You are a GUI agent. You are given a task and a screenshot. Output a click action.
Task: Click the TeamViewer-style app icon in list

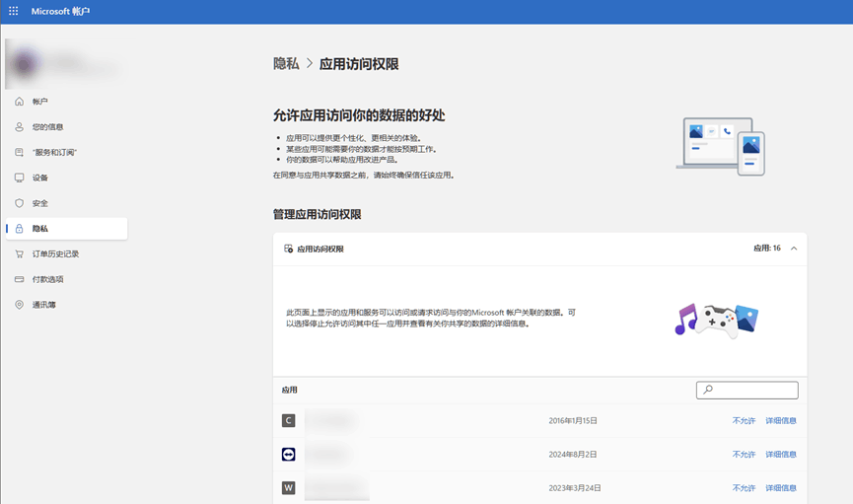coord(288,454)
